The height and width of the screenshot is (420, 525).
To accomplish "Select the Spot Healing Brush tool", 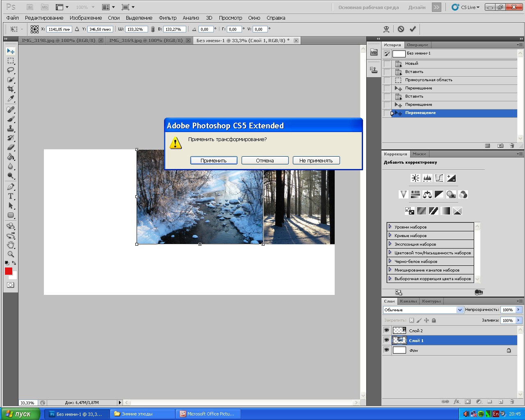I will pyautogui.click(x=11, y=110).
